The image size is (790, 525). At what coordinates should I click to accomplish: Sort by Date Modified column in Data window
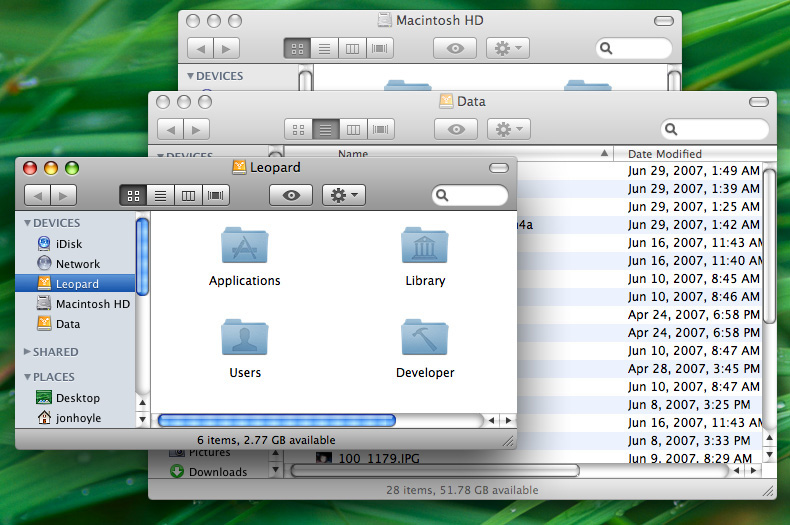(x=688, y=154)
